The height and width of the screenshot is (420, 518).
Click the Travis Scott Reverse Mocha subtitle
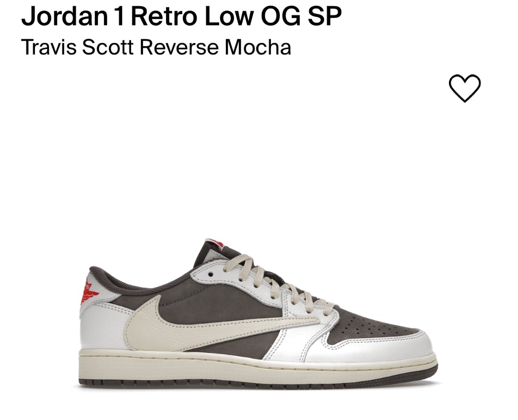point(156,47)
